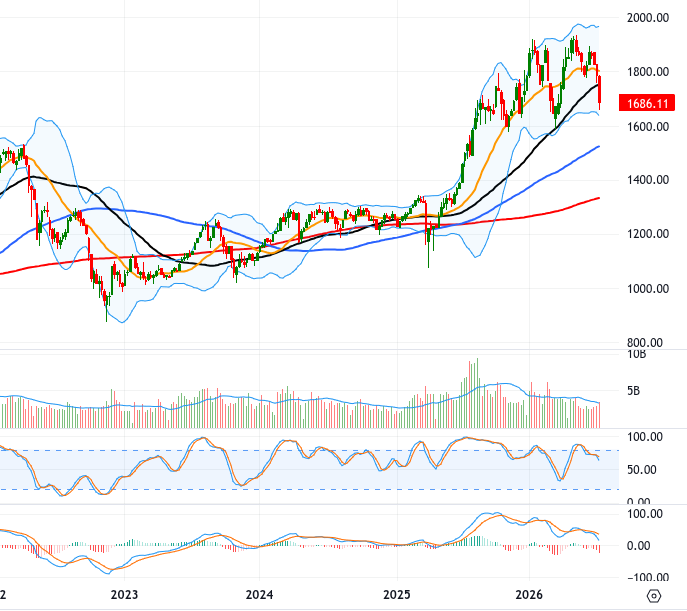Select the 2024 time axis label
Image resolution: width=687 pixels, height=611 pixels.
[x=259, y=595]
